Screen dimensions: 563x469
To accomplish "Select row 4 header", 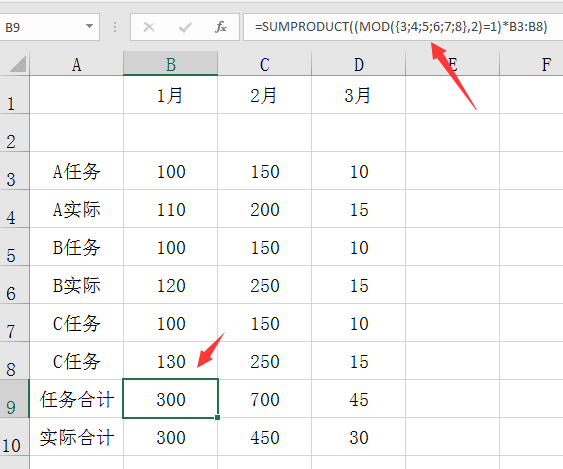I will pos(14,209).
